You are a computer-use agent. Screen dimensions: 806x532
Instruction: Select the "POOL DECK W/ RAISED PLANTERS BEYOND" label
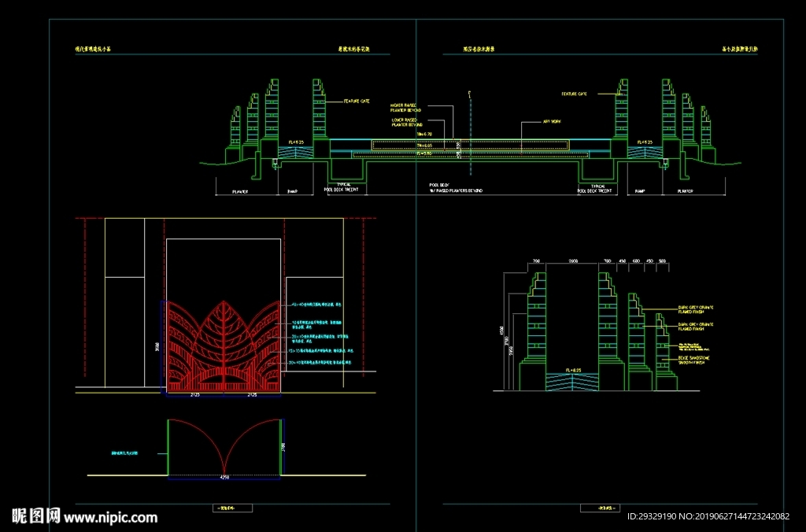click(456, 187)
